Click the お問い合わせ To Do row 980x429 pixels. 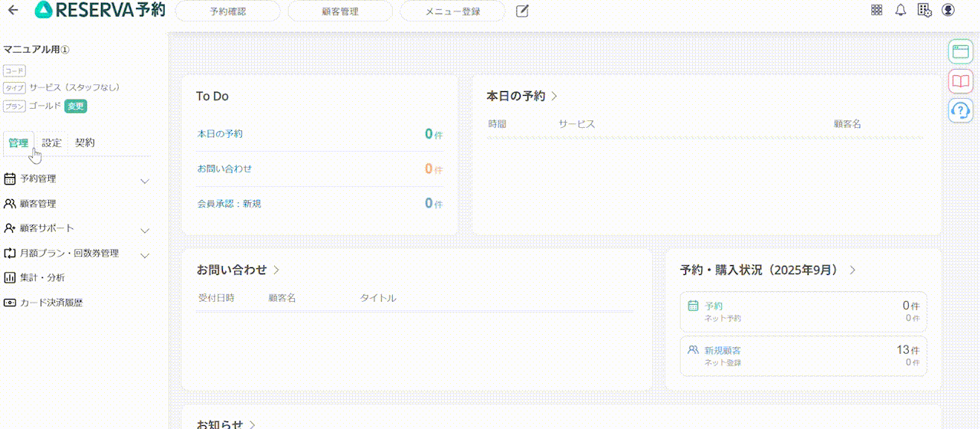(x=320, y=169)
